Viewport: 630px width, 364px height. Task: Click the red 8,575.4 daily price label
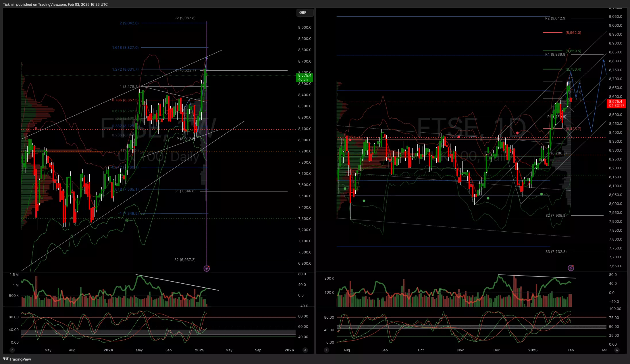coord(616,103)
